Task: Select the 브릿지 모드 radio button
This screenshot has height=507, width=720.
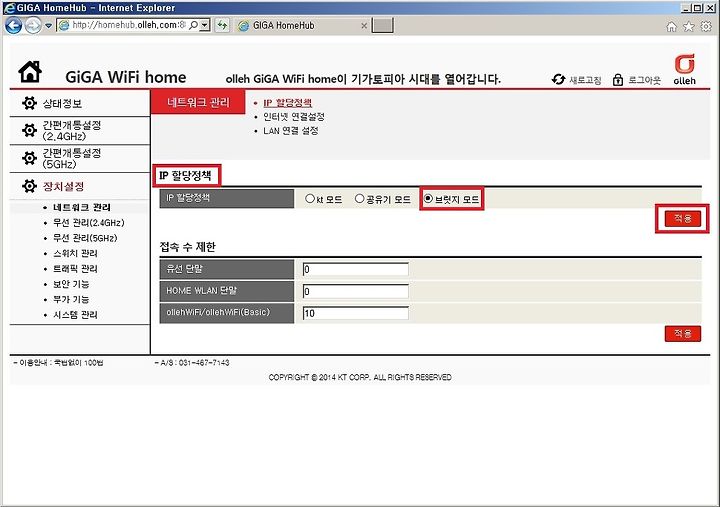Action: (428, 198)
